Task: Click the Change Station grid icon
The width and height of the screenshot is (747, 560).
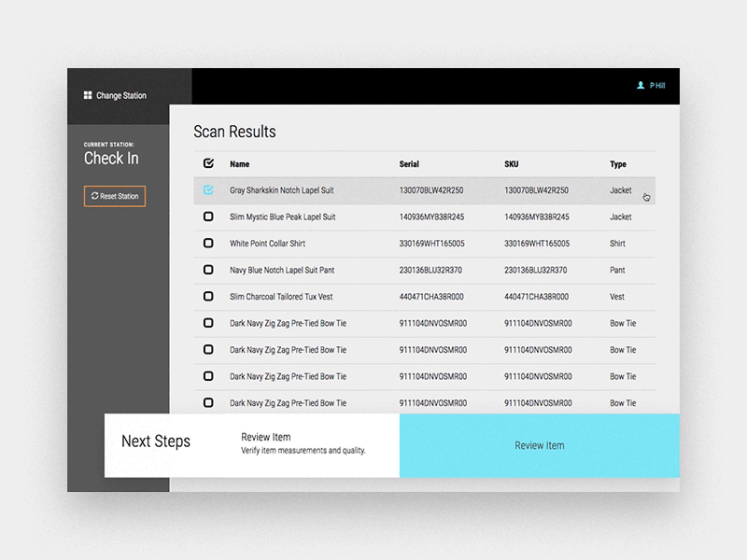Action: pyautogui.click(x=88, y=95)
